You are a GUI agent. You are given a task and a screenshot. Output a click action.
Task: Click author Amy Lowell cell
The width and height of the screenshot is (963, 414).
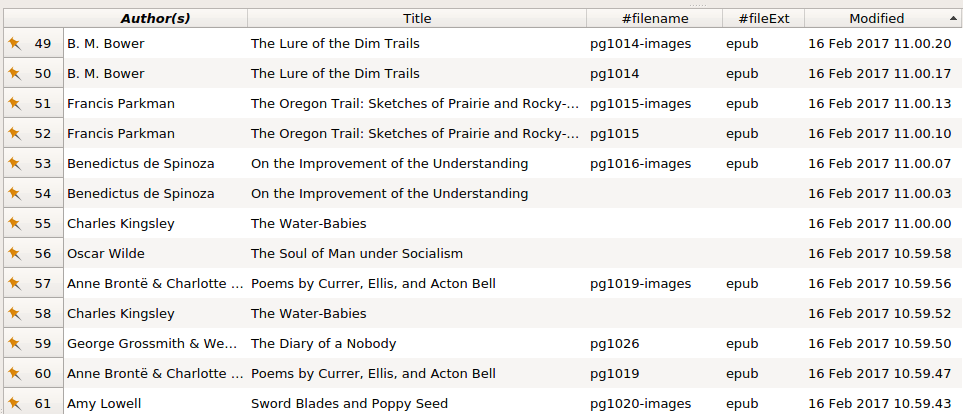104,404
